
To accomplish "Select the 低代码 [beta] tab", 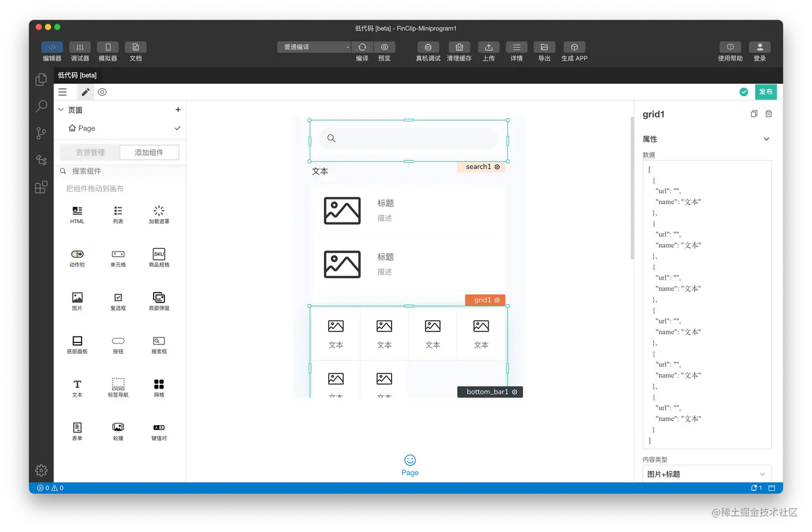I will tap(77, 75).
